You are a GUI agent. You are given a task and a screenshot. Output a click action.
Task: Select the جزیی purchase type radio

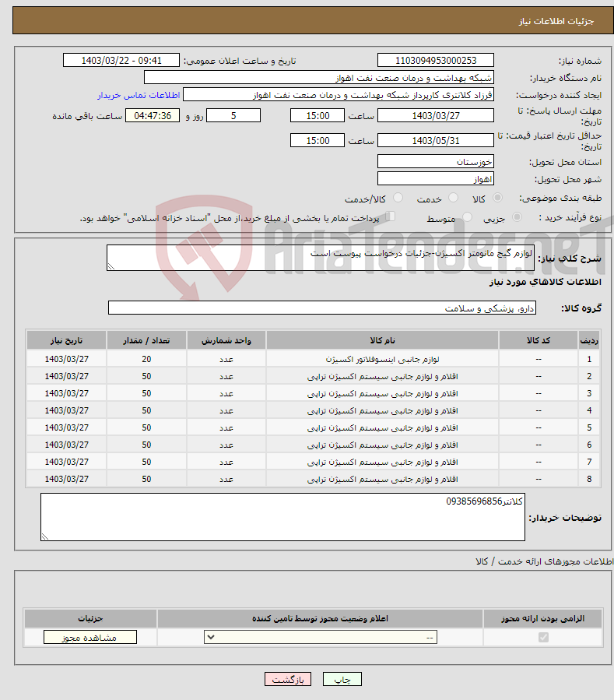point(517,217)
